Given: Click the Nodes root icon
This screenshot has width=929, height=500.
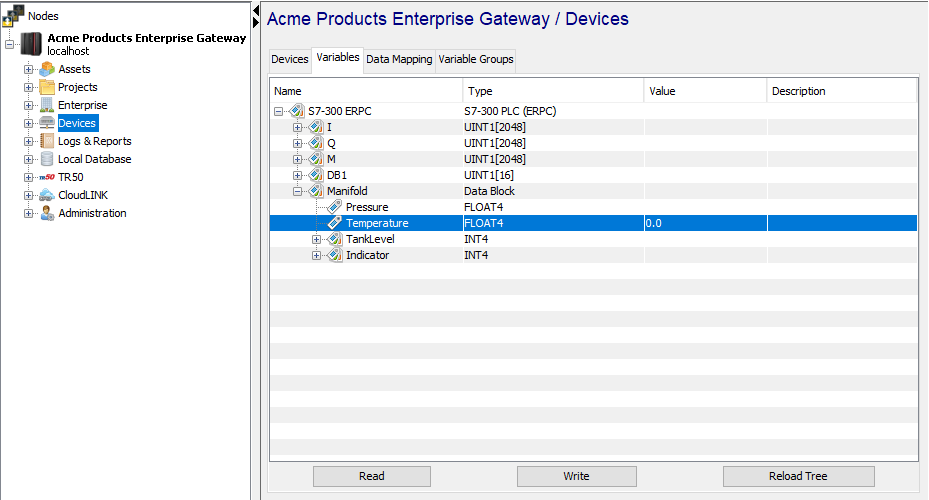Looking at the screenshot, I should point(13,15).
